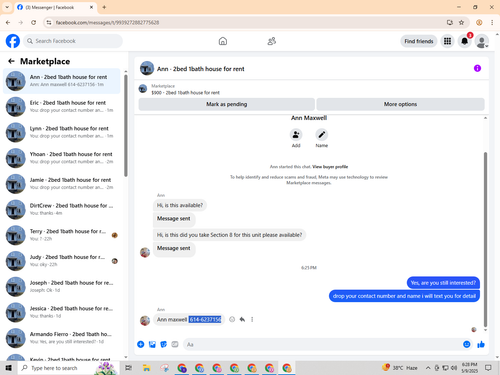Image resolution: width=500 pixels, height=375 pixels.
Task: Click the browser address bar
Action: (247, 22)
